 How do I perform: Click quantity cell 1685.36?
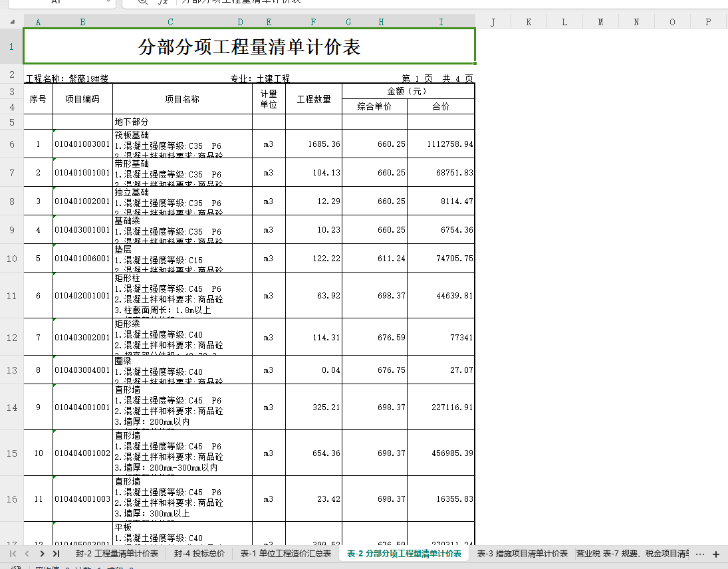pyautogui.click(x=314, y=144)
